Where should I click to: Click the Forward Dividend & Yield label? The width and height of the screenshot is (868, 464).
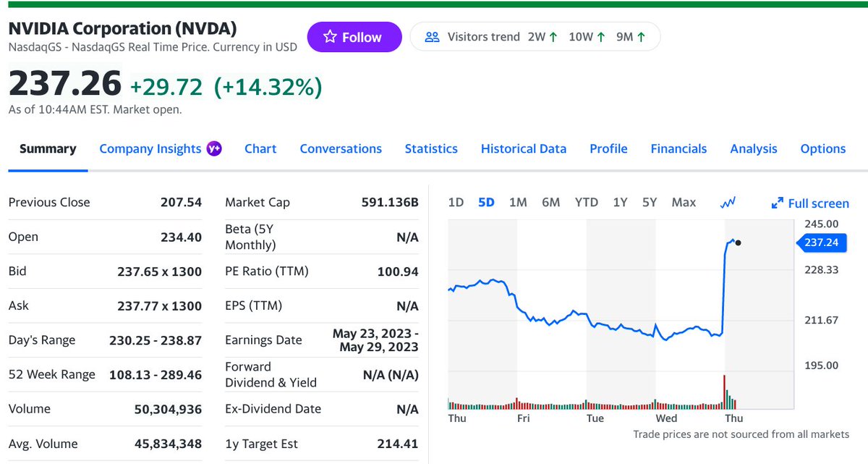[271, 374]
